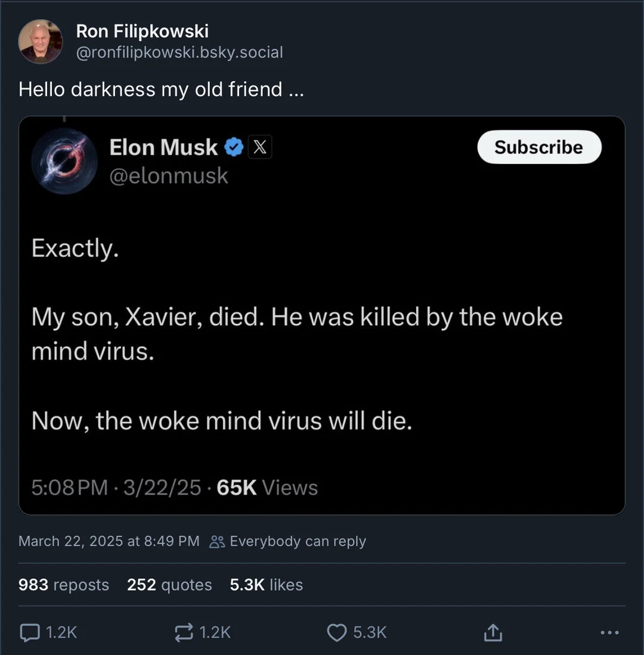Click the share upload icon
Viewport: 644px width, 655px height.
(493, 632)
